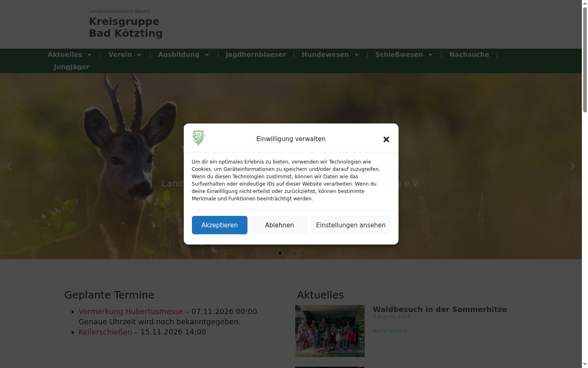This screenshot has height=368, width=588.
Task: Click Weiterlesen under Waldbesuch article
Action: click(390, 331)
